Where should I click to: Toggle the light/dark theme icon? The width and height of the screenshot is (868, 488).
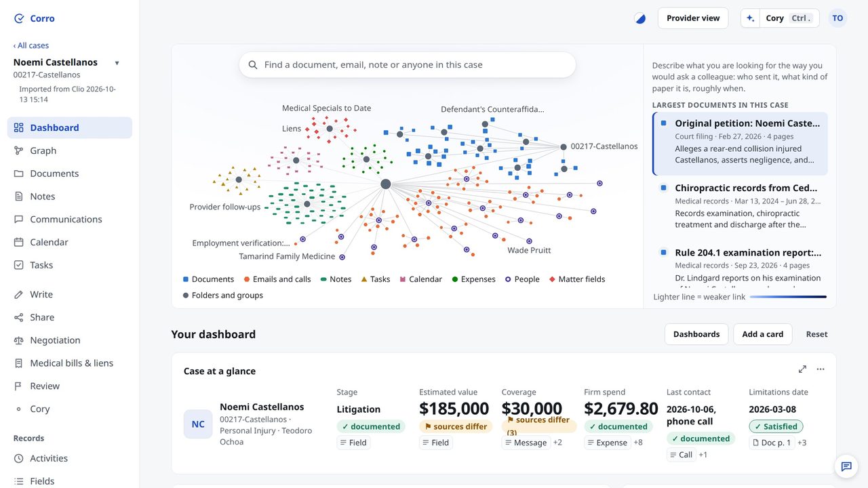click(x=640, y=18)
